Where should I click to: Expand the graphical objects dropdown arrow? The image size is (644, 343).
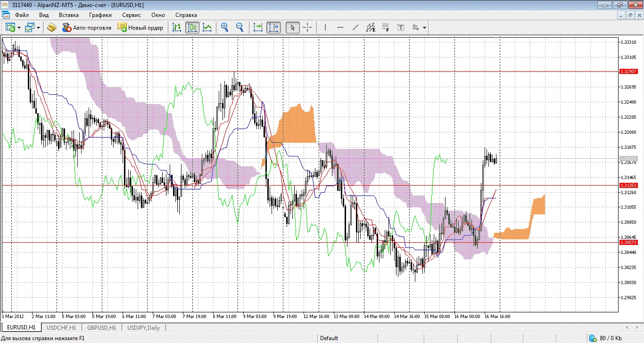[425, 28]
